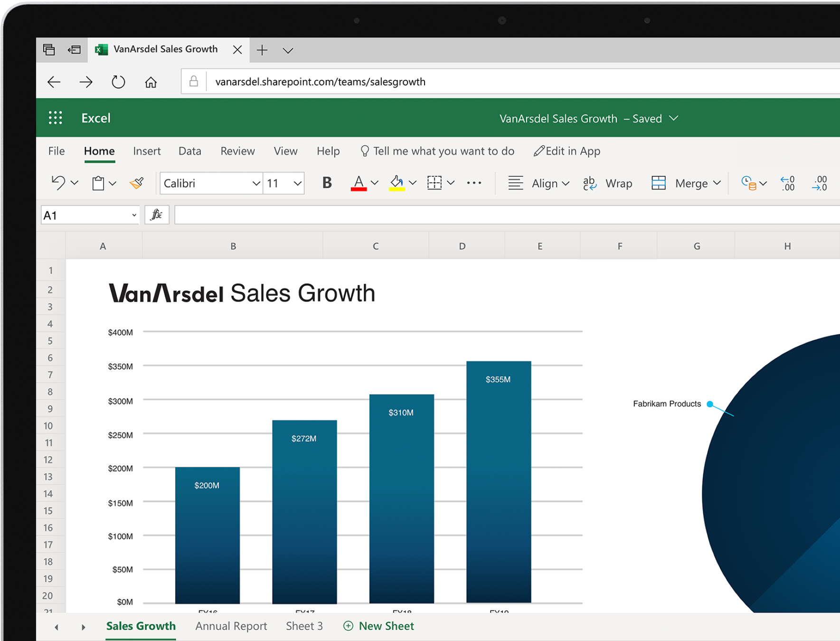
Task: Click the Decrease Decimal icon
Action: click(787, 183)
